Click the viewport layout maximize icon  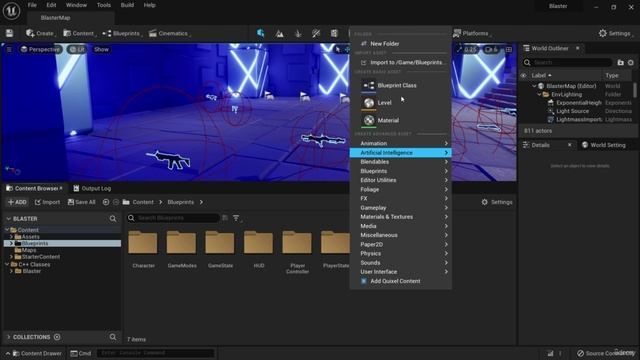pyautogui.click(x=509, y=49)
